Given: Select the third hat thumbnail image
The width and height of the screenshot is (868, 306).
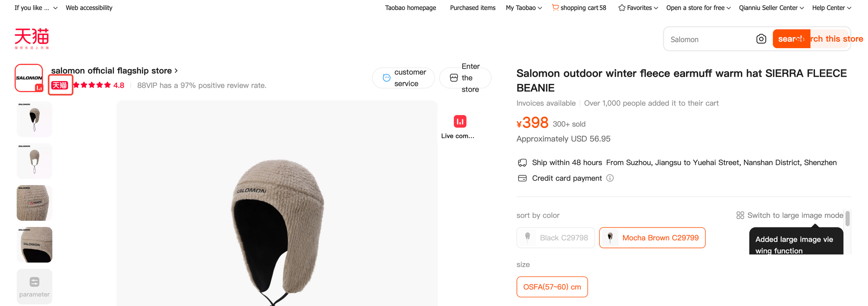Looking at the screenshot, I should pos(34,203).
